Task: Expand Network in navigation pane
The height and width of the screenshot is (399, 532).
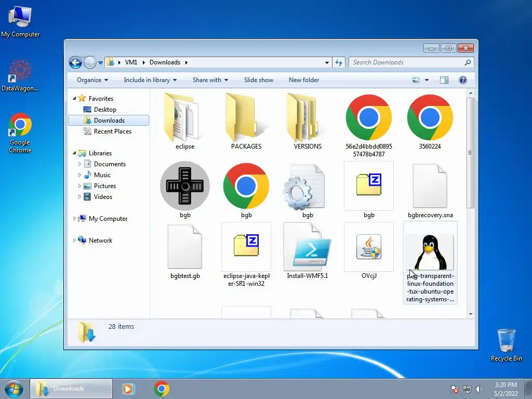Action: (x=75, y=240)
